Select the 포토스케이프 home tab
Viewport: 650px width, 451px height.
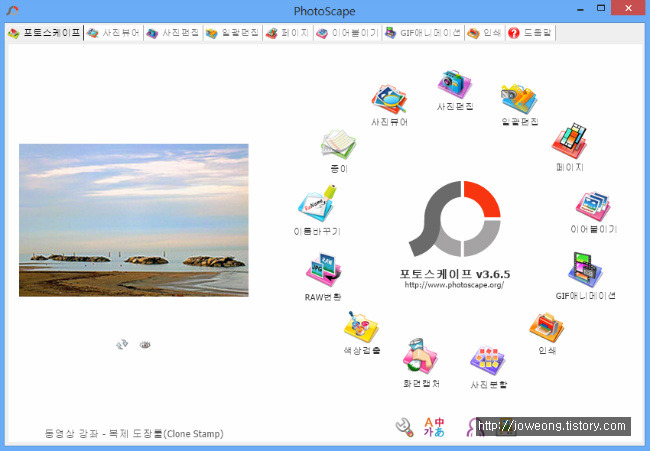pos(45,33)
